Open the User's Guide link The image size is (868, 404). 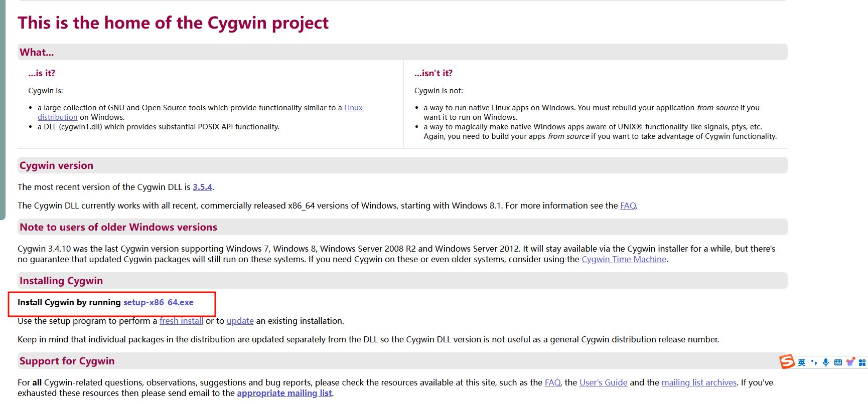pos(603,382)
